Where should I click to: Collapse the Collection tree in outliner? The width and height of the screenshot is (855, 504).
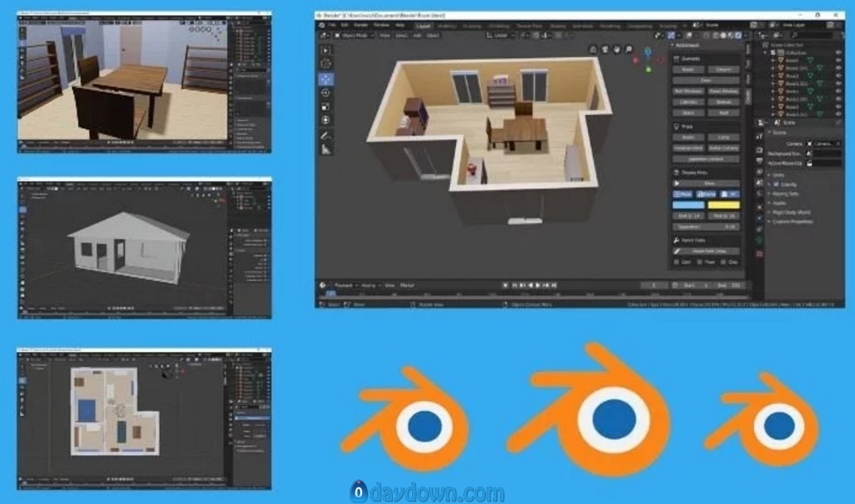coord(766,53)
